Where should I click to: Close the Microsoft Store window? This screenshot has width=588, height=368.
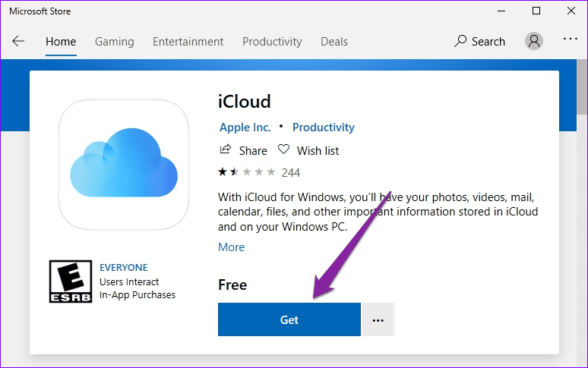[x=571, y=11]
